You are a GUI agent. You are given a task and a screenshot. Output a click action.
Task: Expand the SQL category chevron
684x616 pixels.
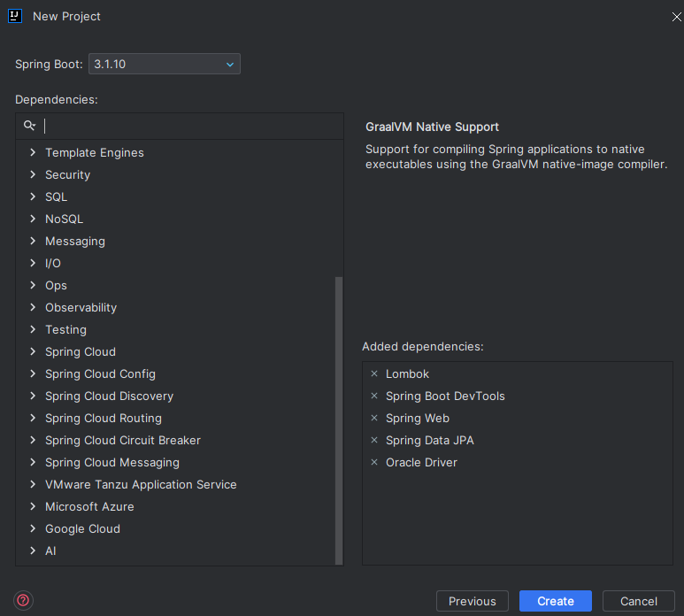coord(33,196)
